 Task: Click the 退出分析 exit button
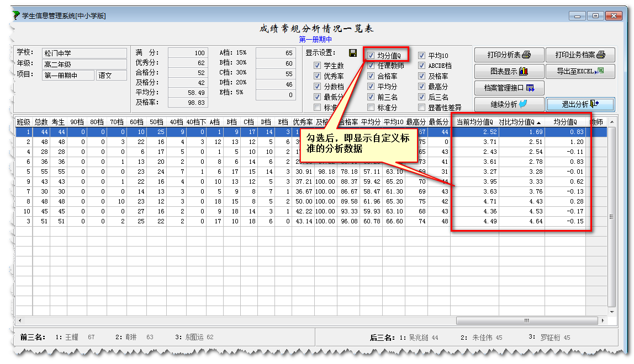click(580, 104)
